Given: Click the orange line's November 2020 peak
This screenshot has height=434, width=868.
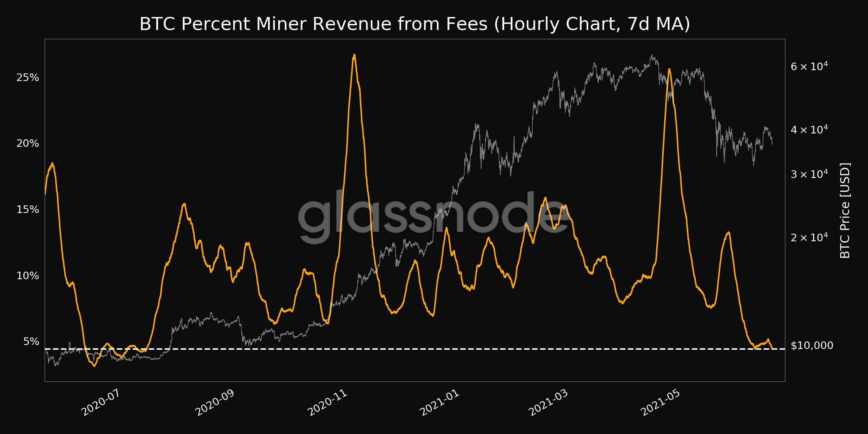Looking at the screenshot, I should coord(354,55).
